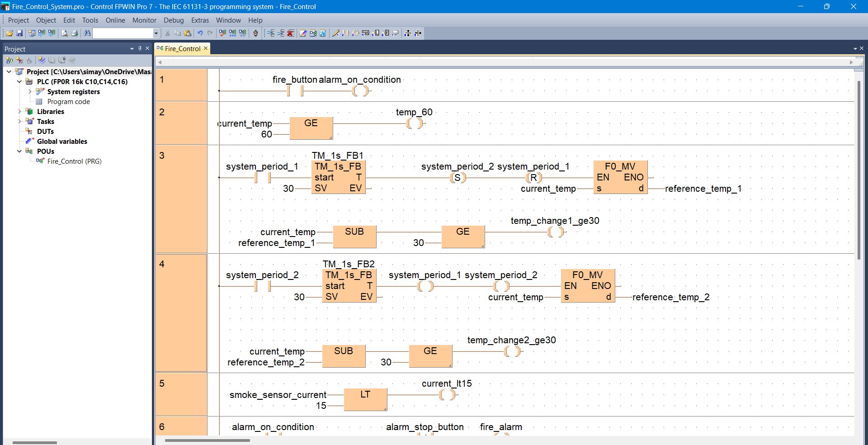Click the first Project panel toolbar icon
This screenshot has width=868, height=445.
click(x=9, y=60)
